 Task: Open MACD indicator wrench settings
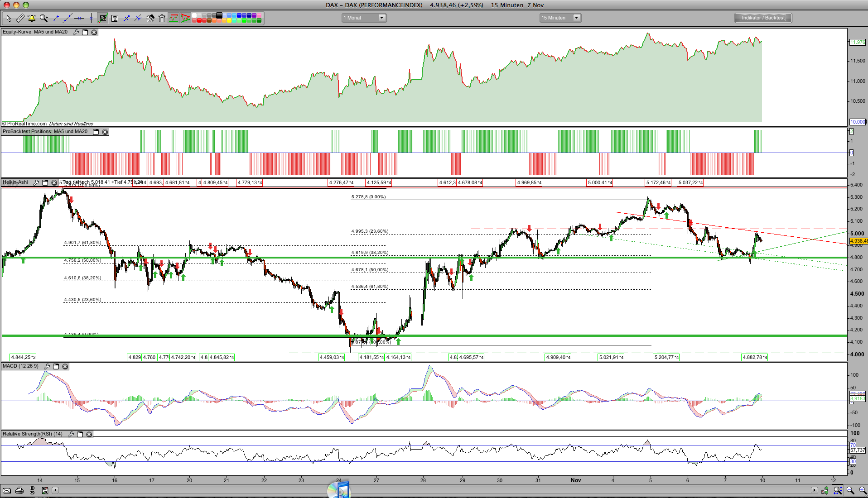47,366
